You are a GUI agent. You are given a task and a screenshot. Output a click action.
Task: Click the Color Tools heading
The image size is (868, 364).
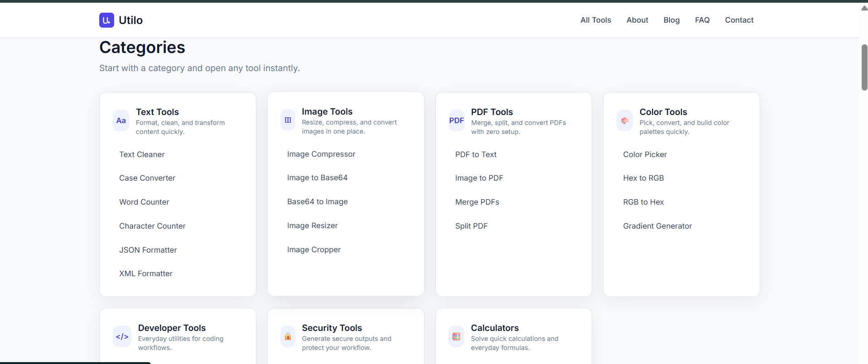pyautogui.click(x=663, y=112)
